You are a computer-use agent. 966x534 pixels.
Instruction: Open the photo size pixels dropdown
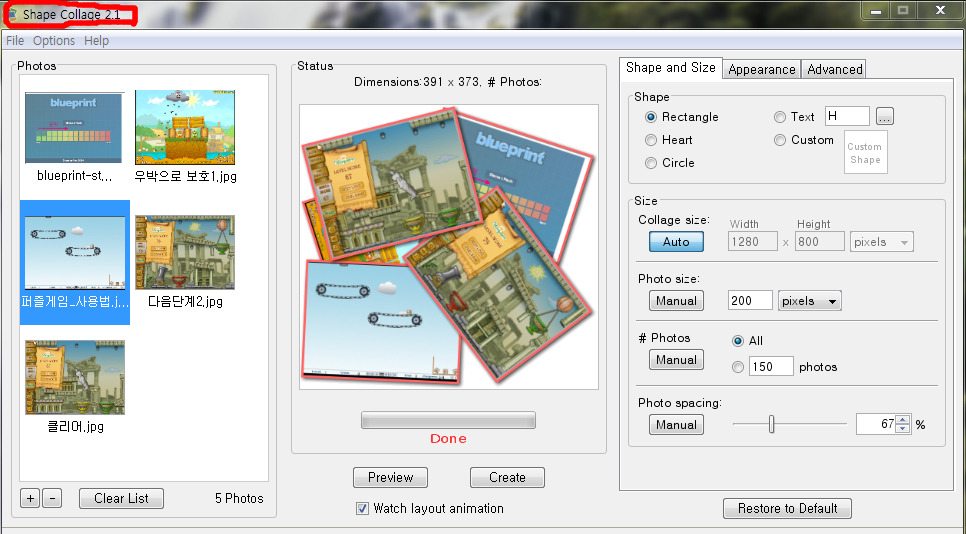click(x=809, y=301)
